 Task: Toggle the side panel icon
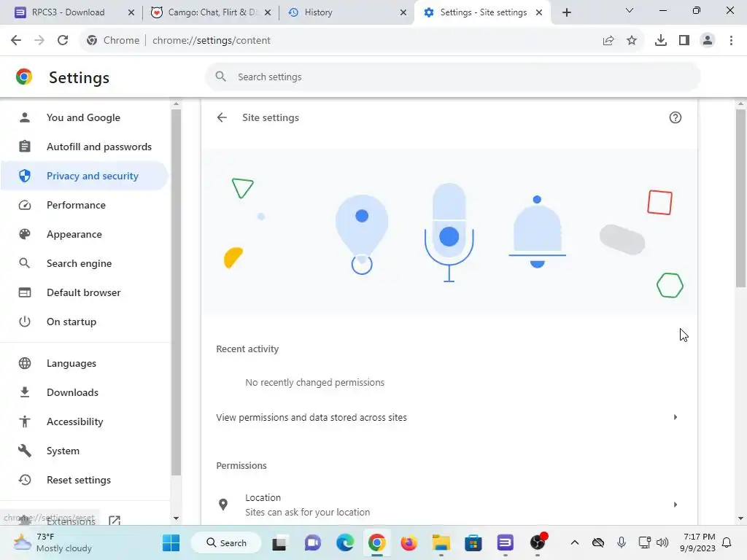[x=684, y=41]
